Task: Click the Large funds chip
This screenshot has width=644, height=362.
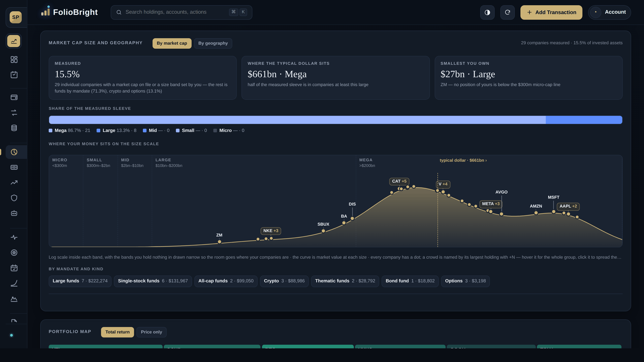Action: (x=80, y=281)
